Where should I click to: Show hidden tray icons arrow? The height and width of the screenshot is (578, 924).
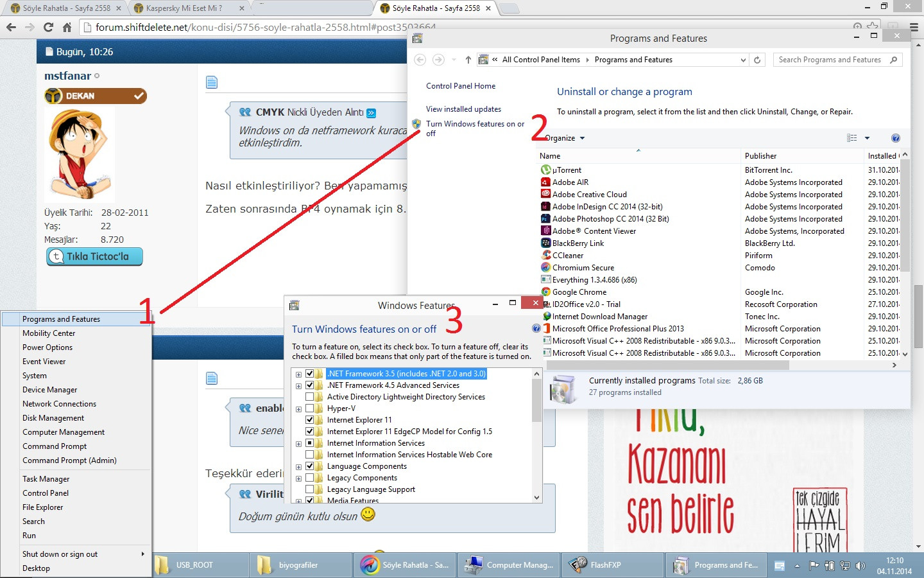pyautogui.click(x=797, y=566)
